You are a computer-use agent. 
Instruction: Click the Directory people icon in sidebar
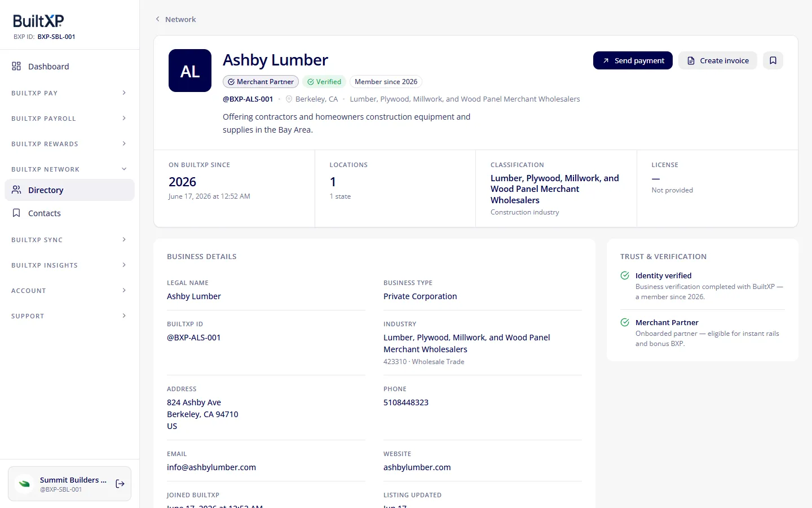pos(16,190)
